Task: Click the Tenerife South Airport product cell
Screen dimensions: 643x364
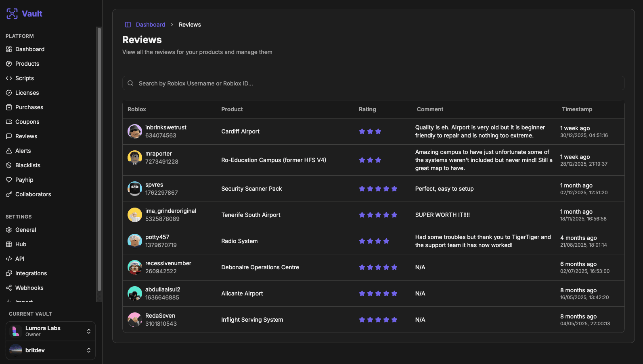Action: [x=251, y=215]
